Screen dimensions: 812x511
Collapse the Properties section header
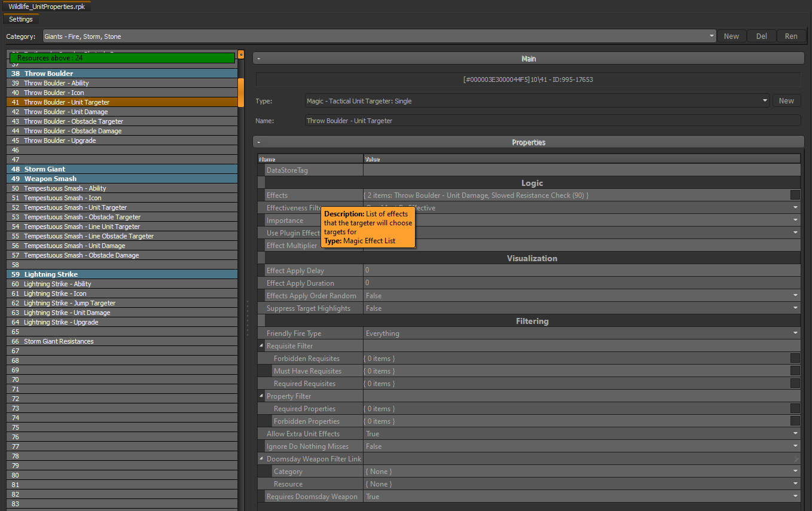click(x=528, y=142)
